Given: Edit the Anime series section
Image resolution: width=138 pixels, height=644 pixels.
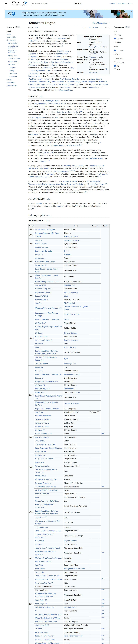Looking at the screenshot, I should [47, 221].
